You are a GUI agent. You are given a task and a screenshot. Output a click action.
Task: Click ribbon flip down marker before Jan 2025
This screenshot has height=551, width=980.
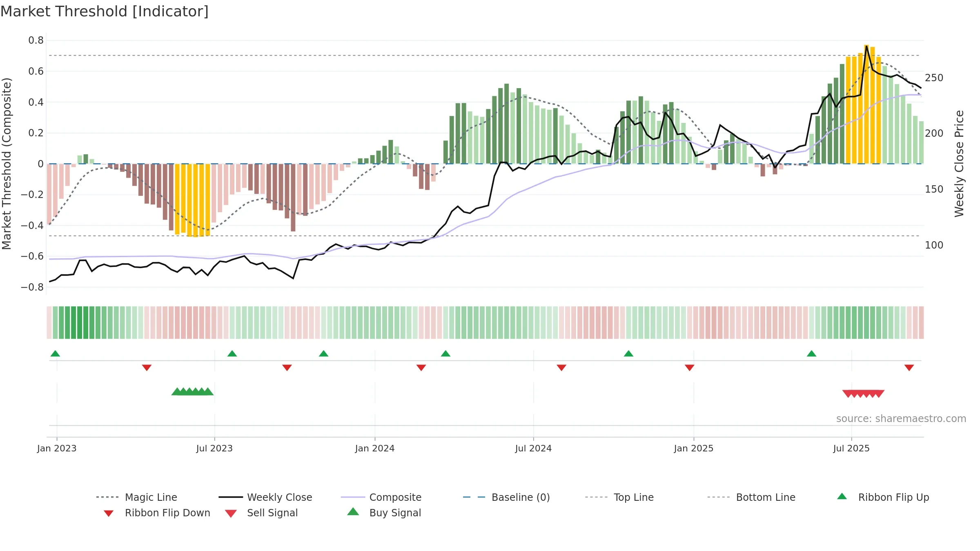[690, 368]
